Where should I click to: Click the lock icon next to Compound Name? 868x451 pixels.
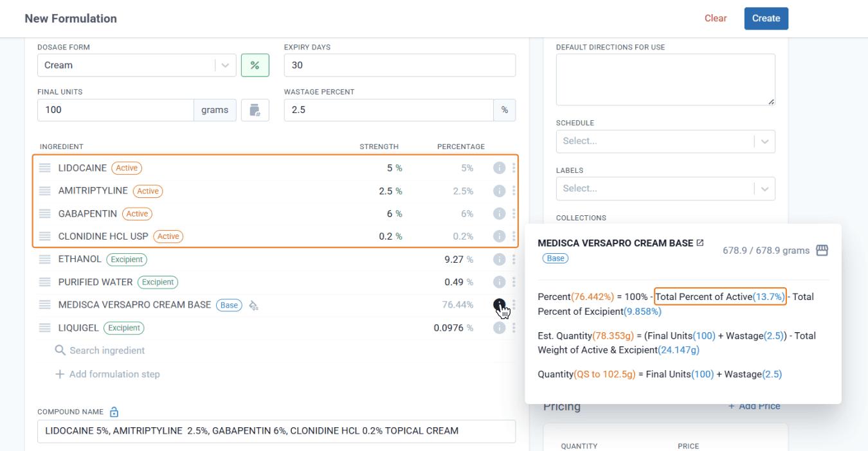[x=114, y=412]
